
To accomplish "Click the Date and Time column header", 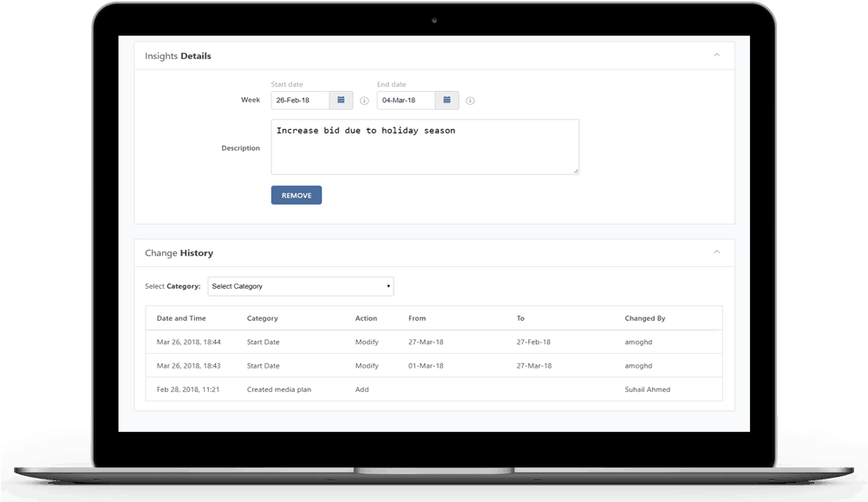I will pyautogui.click(x=181, y=318).
